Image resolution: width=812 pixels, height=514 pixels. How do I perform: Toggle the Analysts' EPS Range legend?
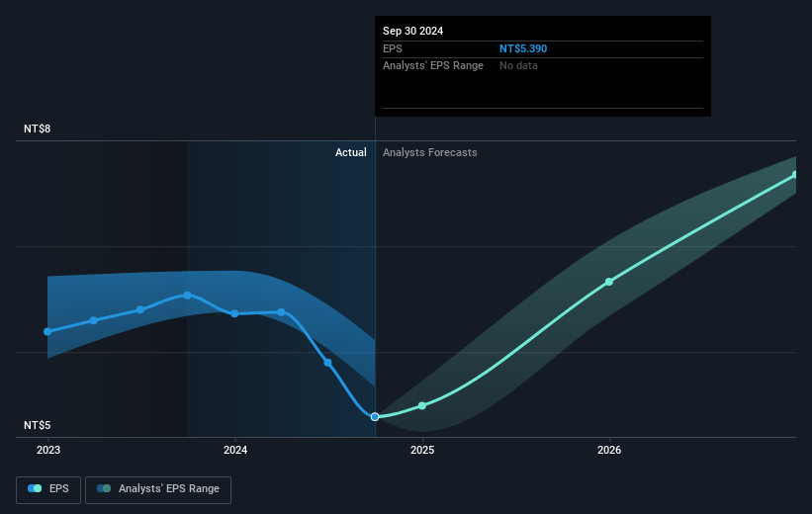point(158,489)
